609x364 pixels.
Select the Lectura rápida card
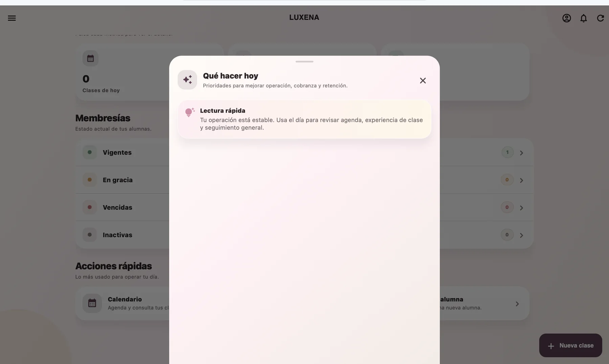[304, 119]
